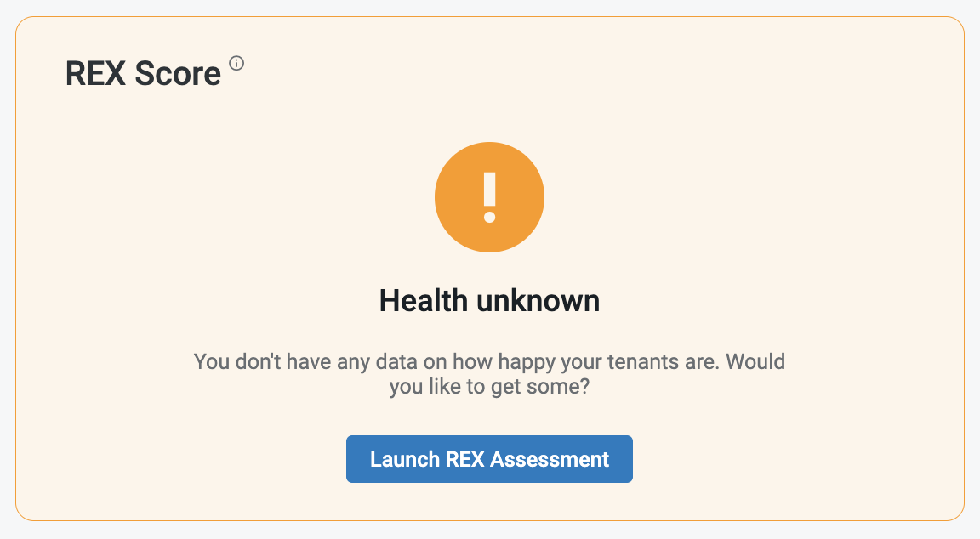Click the word 'Score' in the card title
Image resolution: width=980 pixels, height=539 pixels.
178,74
